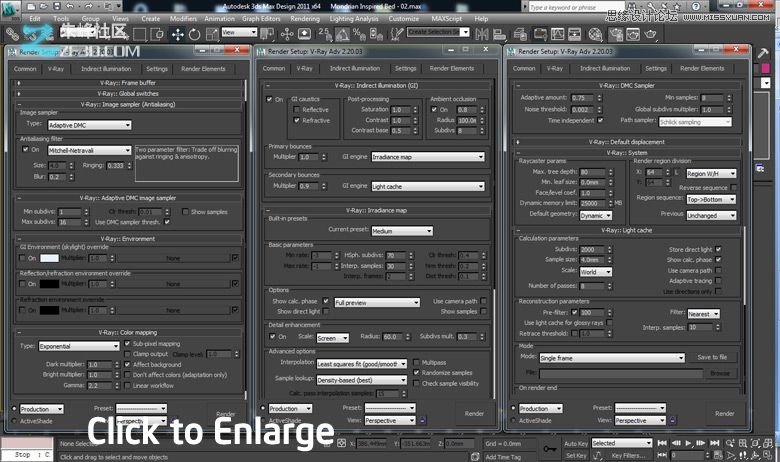Expand the V-Ray Default displacement rollout
This screenshot has height=462, width=780.
pos(627,142)
